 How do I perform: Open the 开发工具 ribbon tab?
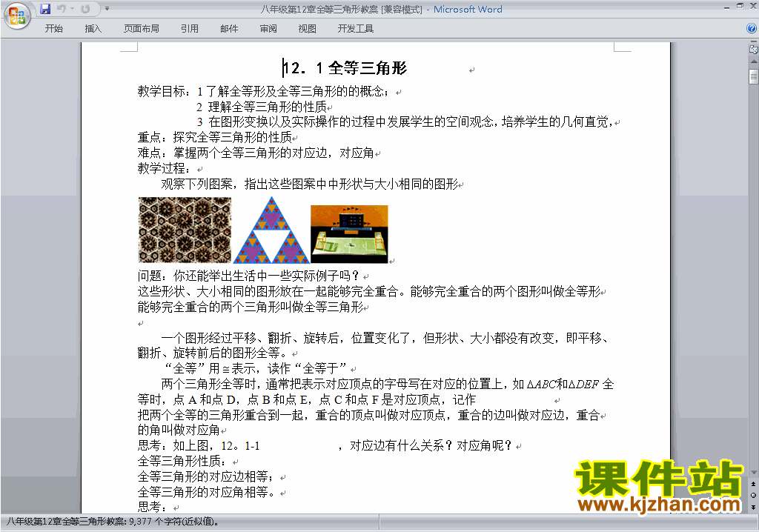[356, 29]
